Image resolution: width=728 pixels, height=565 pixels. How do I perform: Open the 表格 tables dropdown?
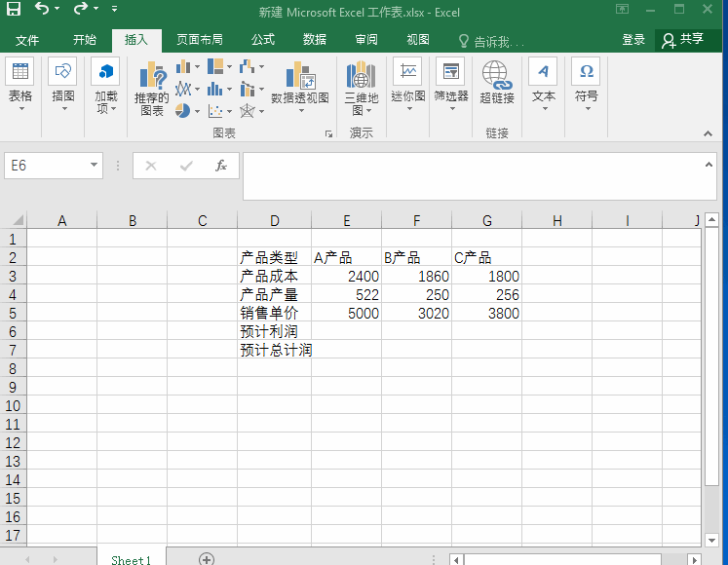(20, 87)
